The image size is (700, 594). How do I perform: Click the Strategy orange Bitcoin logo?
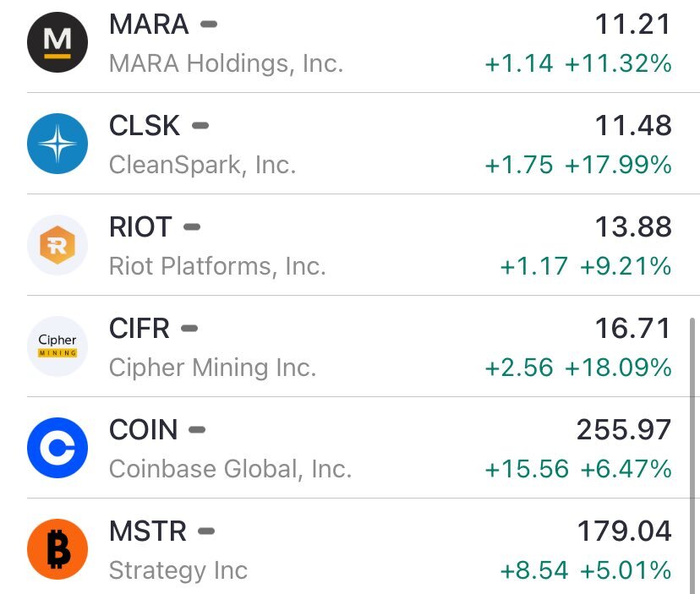point(57,549)
